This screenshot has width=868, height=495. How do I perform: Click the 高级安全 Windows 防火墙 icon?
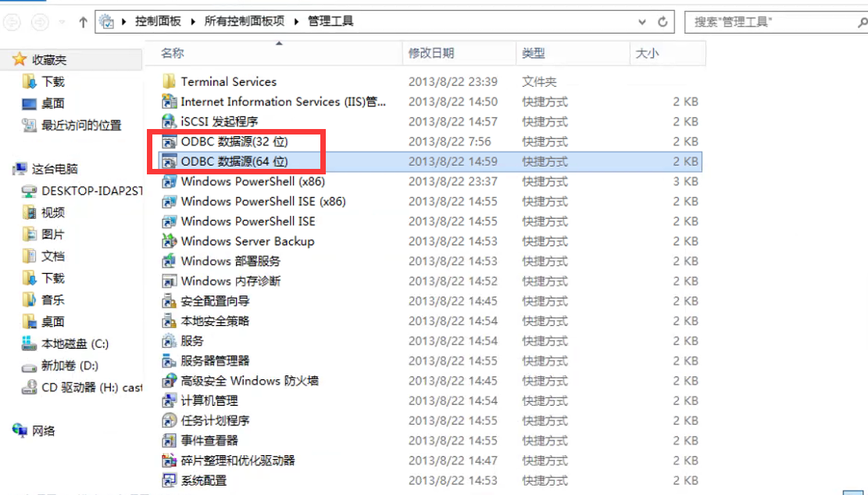click(x=169, y=381)
